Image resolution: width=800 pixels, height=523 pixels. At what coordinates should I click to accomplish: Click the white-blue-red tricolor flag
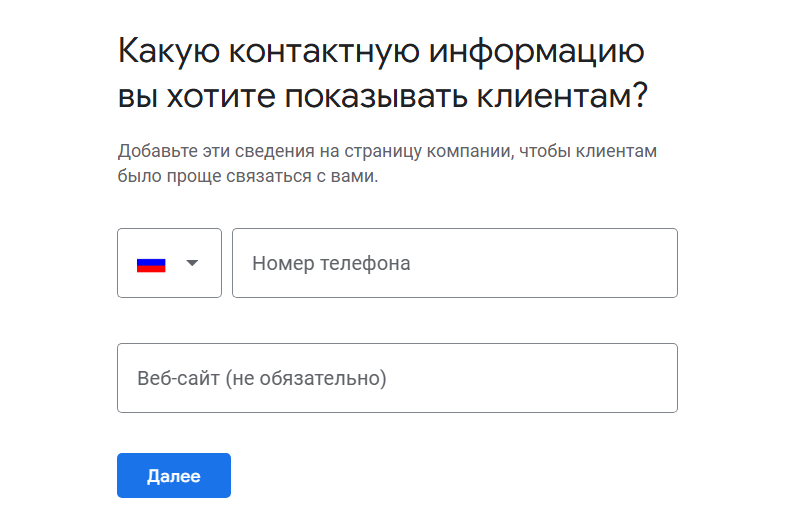[x=151, y=264]
